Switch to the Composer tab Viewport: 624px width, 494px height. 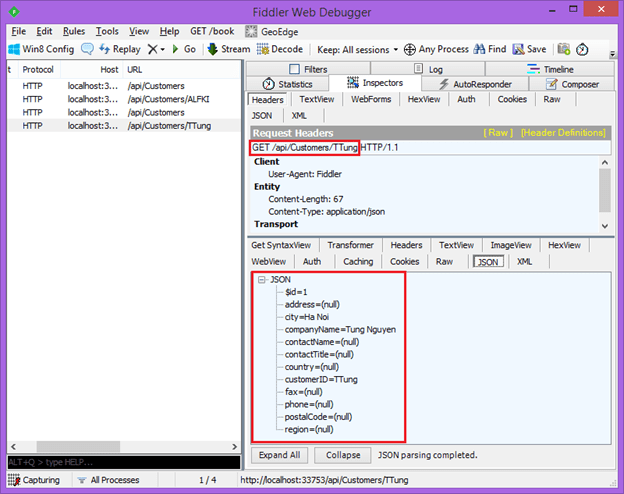point(572,84)
